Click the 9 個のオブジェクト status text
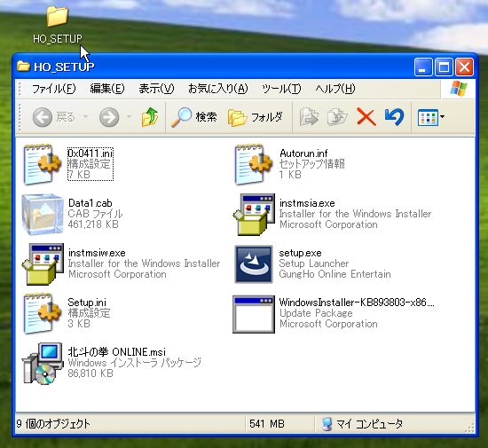The width and height of the screenshot is (488, 448). pyautogui.click(x=53, y=424)
